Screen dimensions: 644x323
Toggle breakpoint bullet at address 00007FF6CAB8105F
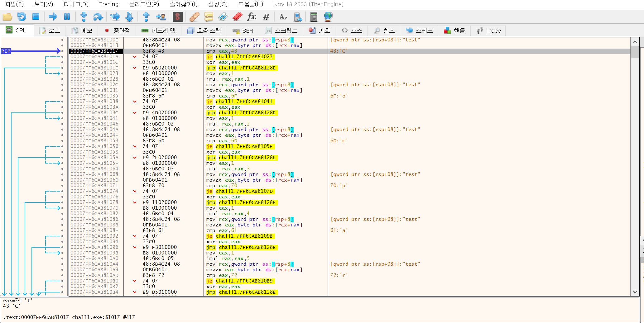coord(62,163)
